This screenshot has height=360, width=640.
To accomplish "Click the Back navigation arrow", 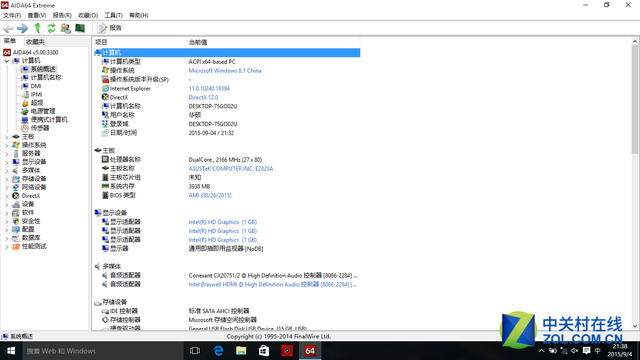I will pyautogui.click(x=8, y=28).
